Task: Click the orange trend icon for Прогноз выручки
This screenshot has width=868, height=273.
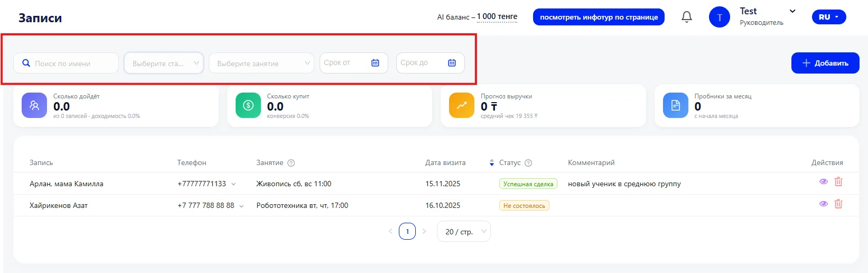Action: pos(462,105)
